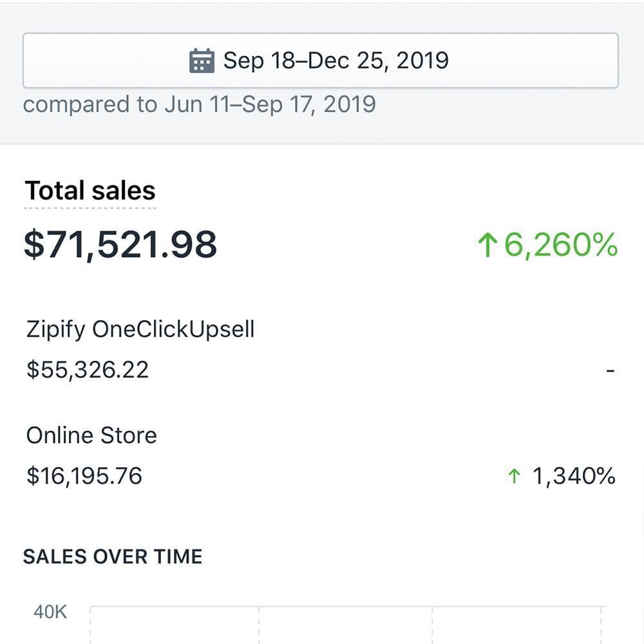Click the dotted underline beneath Total sales
The image size is (644, 644).
tap(90, 208)
